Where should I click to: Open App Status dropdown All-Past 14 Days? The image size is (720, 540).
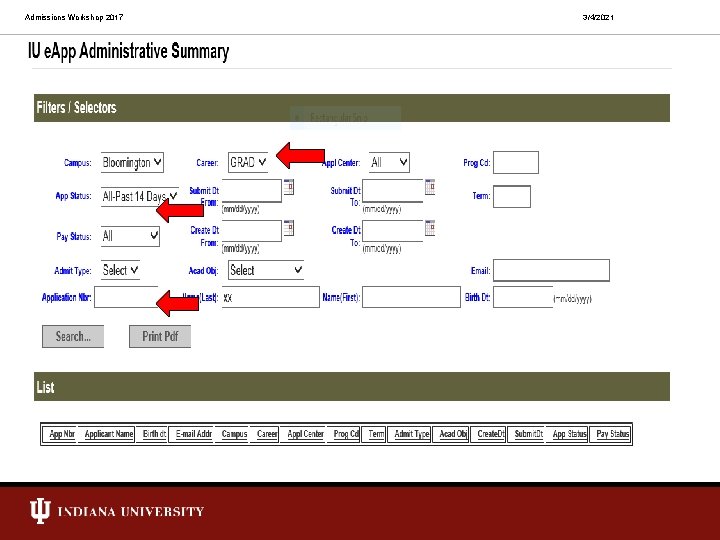pyautogui.click(x=140, y=197)
